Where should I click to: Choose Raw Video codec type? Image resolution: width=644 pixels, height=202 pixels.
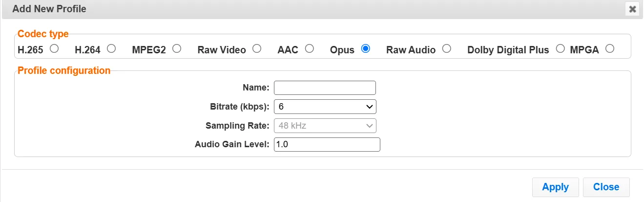coord(257,48)
